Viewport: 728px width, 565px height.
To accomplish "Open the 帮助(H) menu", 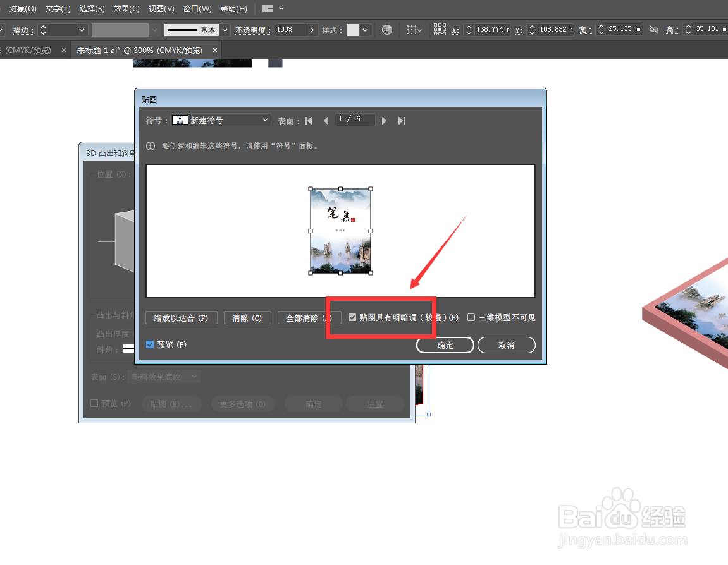I will pyautogui.click(x=234, y=9).
